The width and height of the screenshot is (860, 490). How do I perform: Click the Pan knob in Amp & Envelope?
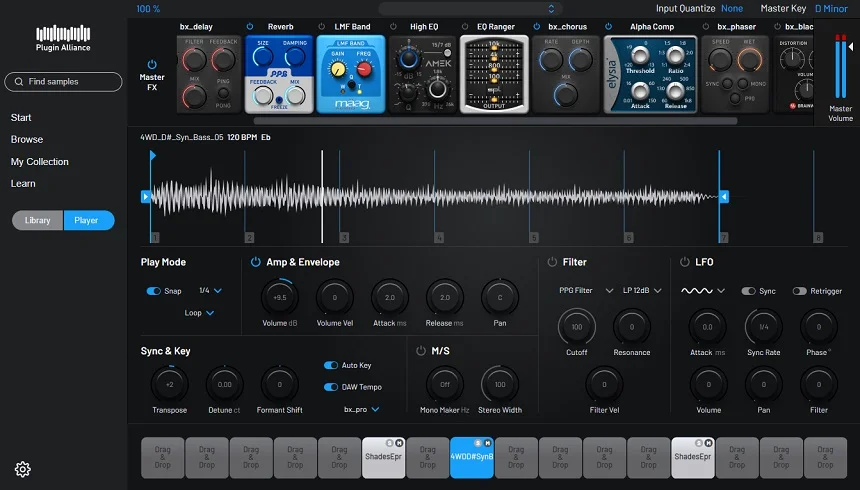[x=500, y=298]
